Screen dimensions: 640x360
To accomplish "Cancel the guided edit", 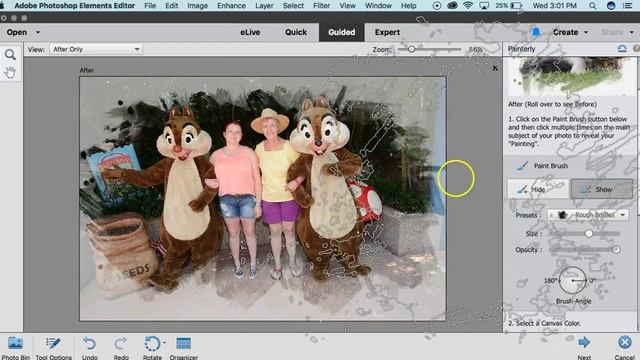I will [624, 347].
